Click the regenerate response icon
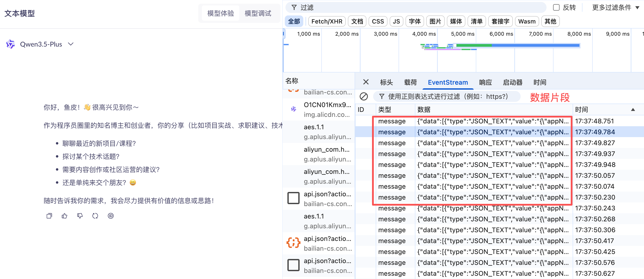The image size is (644, 279). (95, 216)
